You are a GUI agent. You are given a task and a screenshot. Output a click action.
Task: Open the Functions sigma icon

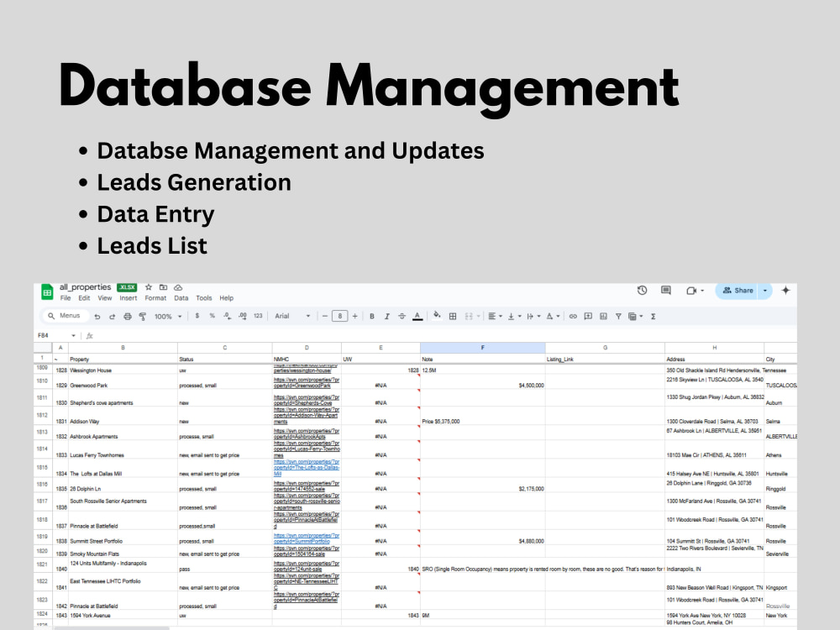click(653, 317)
